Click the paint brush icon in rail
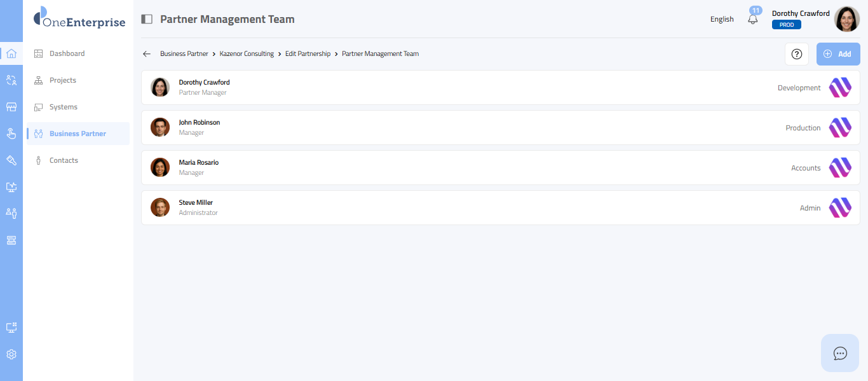 [11, 160]
